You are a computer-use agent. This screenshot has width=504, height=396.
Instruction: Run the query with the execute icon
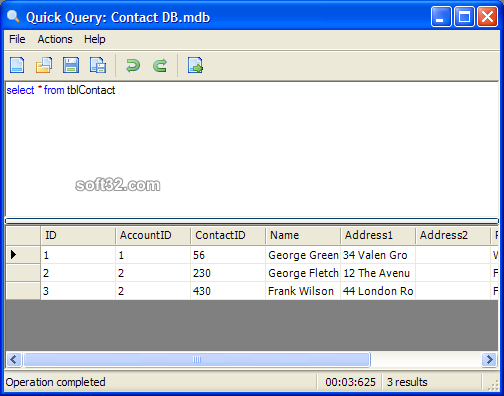coord(195,65)
